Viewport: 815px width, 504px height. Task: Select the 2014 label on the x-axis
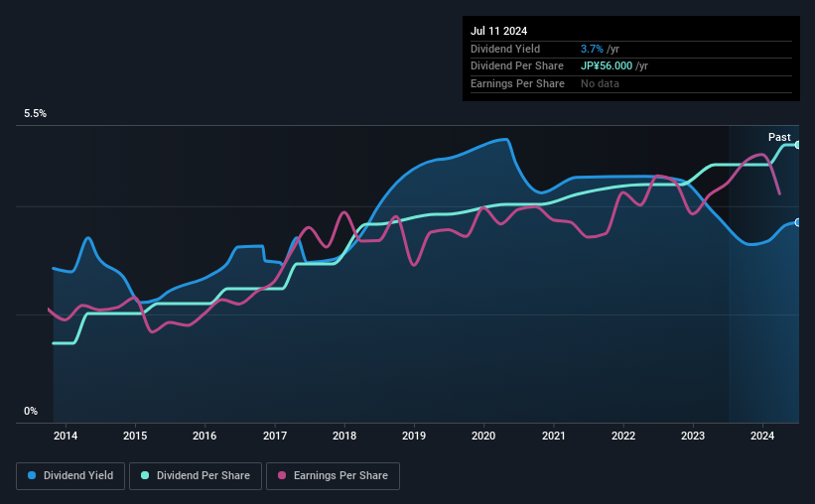66,436
